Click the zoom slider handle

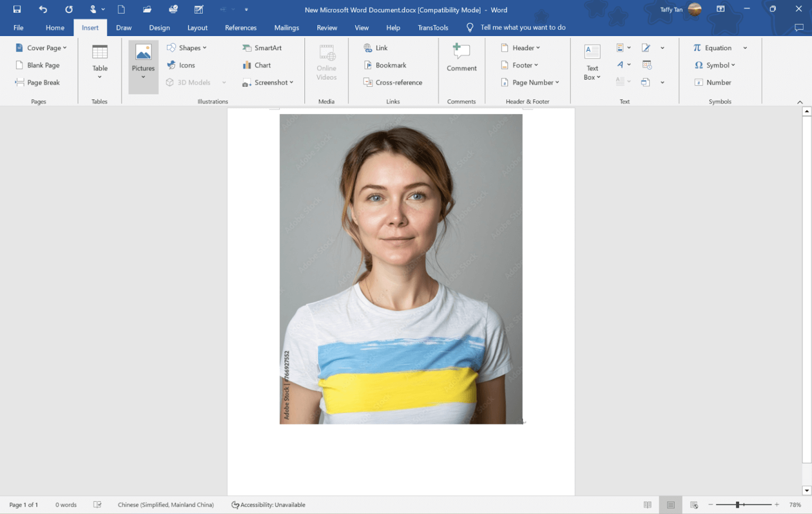pyautogui.click(x=737, y=505)
